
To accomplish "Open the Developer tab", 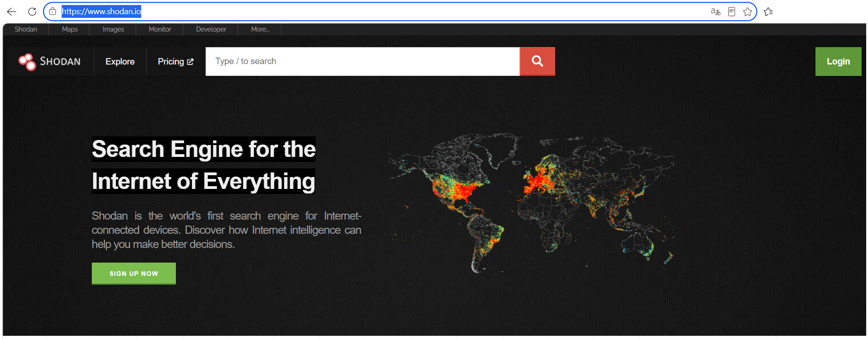I will (x=211, y=29).
